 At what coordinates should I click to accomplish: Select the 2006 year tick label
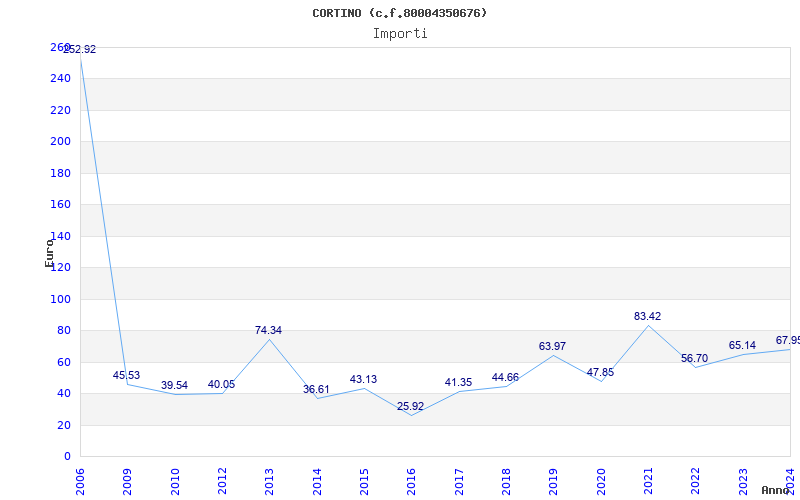[80, 482]
